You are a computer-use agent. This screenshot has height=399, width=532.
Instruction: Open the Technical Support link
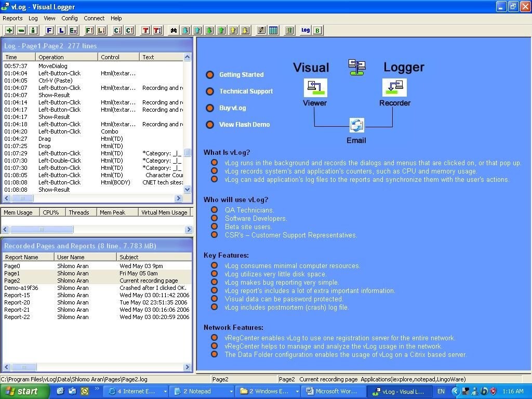tap(246, 91)
